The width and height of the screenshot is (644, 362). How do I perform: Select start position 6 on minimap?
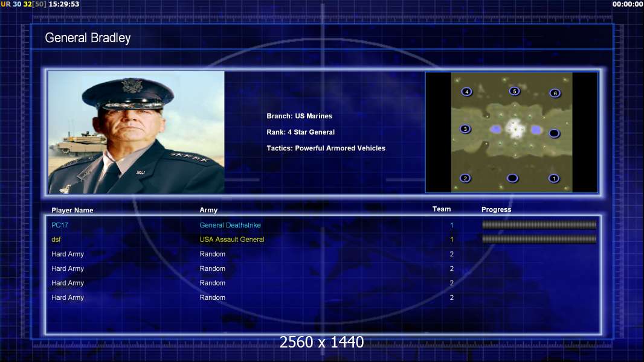tap(555, 93)
